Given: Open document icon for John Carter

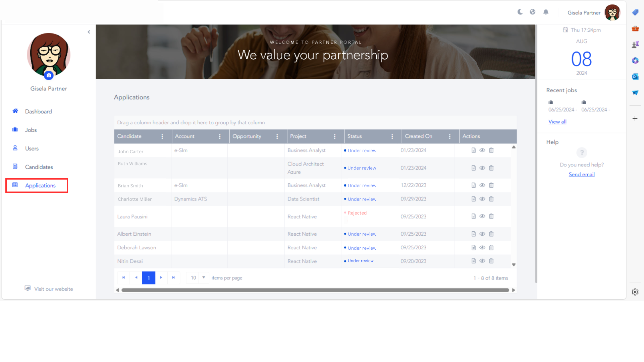Looking at the screenshot, I should [474, 150].
